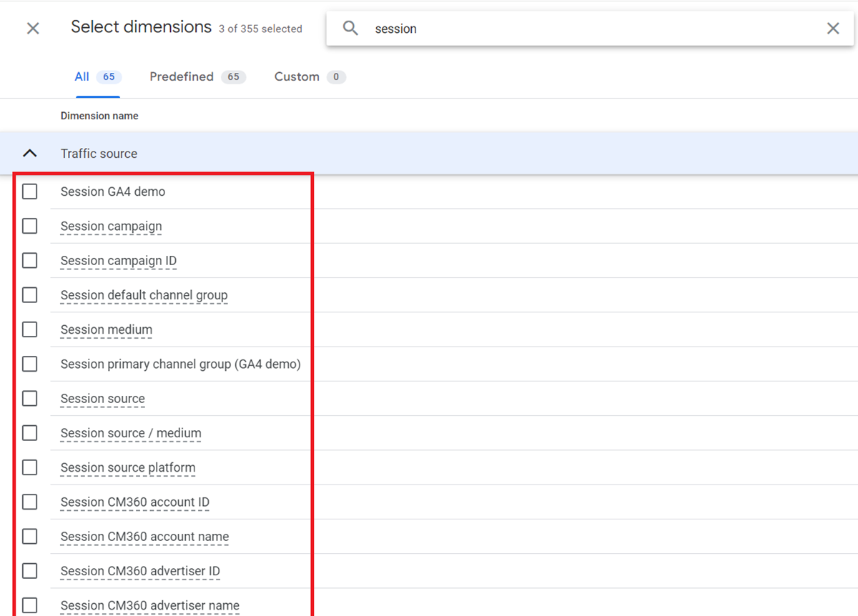
Task: Click Session primary channel group (GA4 demo) label
Action: click(180, 364)
